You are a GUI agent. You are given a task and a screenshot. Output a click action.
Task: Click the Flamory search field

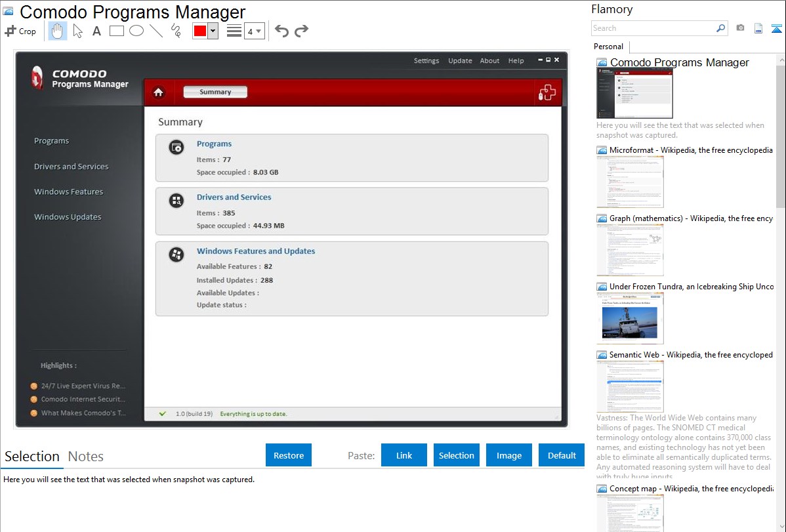click(653, 28)
